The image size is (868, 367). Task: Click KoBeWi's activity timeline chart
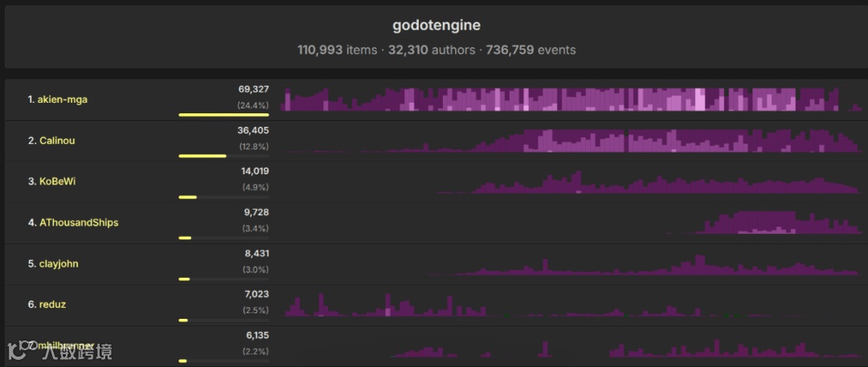pos(571,181)
